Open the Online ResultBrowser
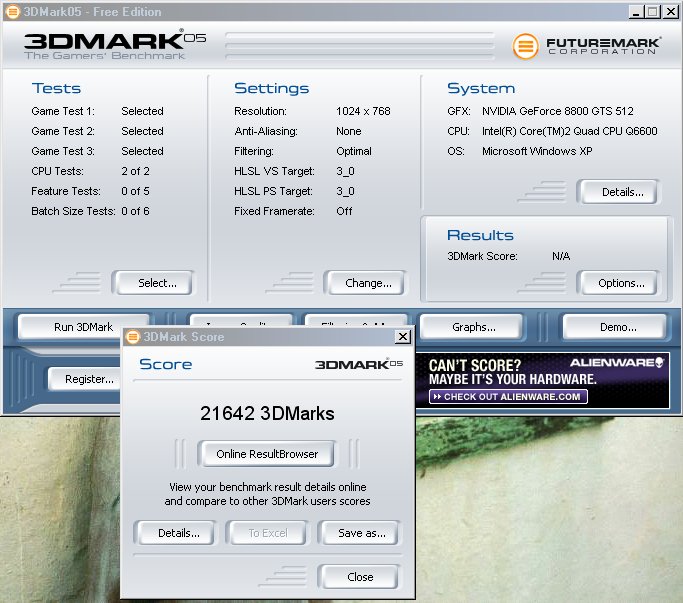This screenshot has height=603, width=683. point(267,454)
